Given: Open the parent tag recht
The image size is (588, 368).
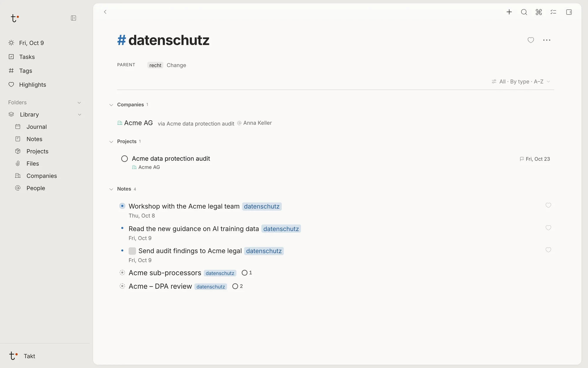Looking at the screenshot, I should pyautogui.click(x=155, y=65).
